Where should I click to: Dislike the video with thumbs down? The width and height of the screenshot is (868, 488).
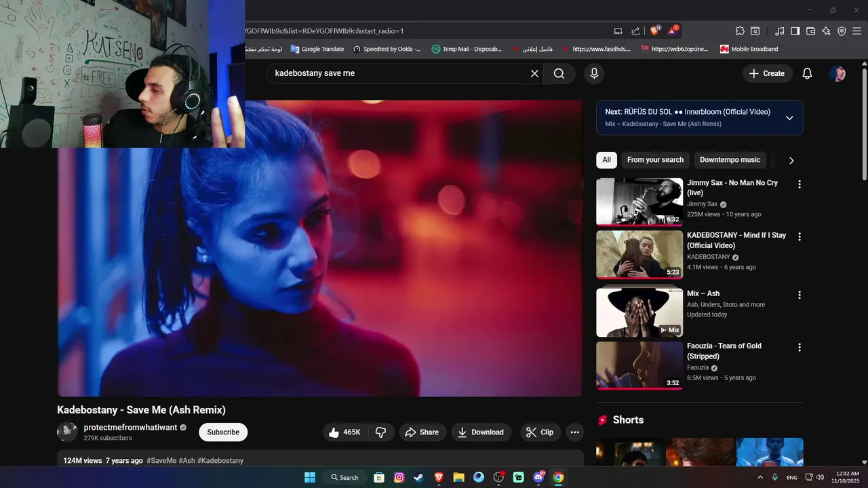(381, 432)
